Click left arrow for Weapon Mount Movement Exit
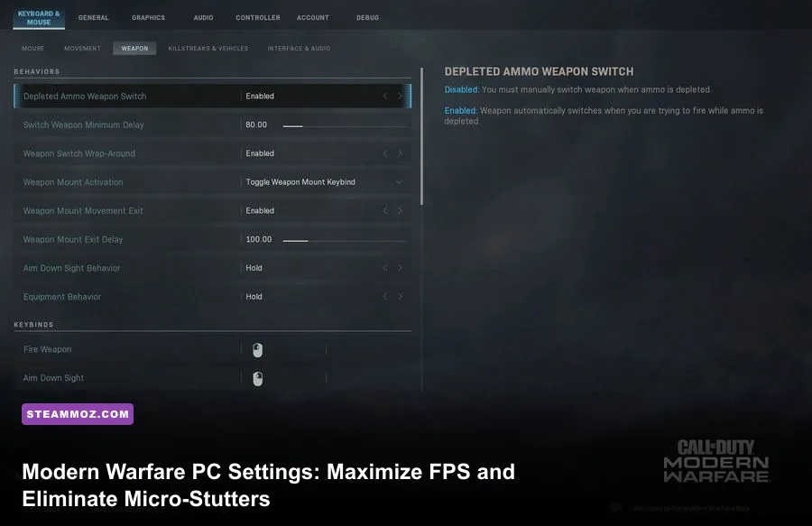 coord(385,211)
